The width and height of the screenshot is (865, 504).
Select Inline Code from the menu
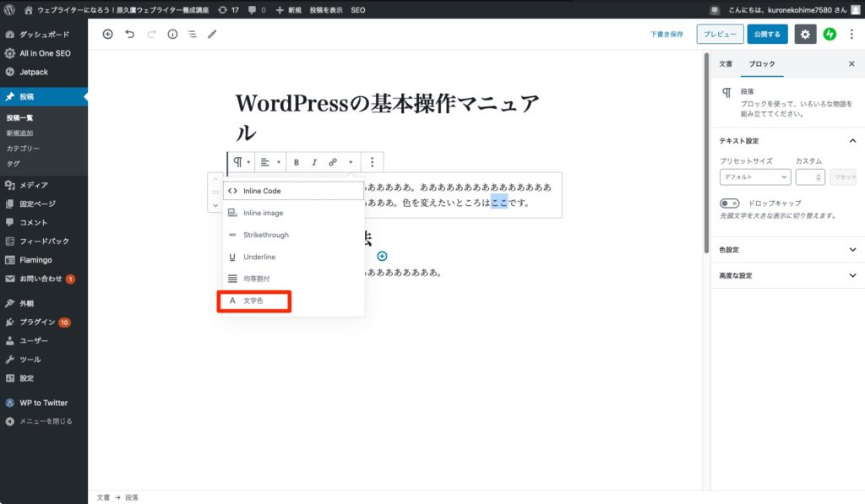click(x=293, y=191)
